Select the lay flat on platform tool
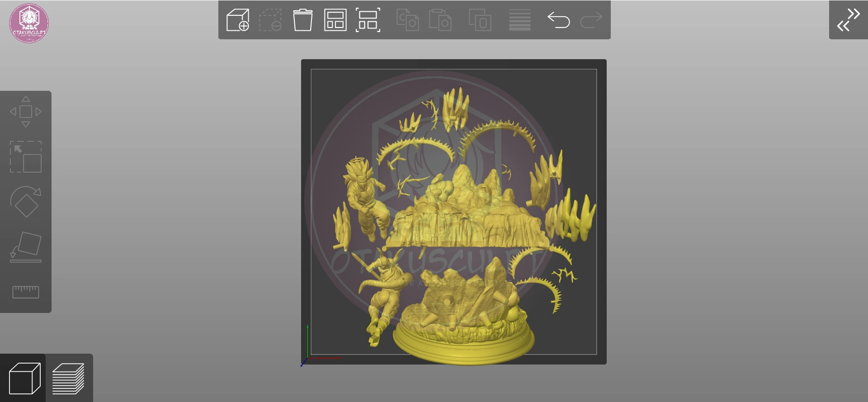The image size is (868, 402). 26,247
